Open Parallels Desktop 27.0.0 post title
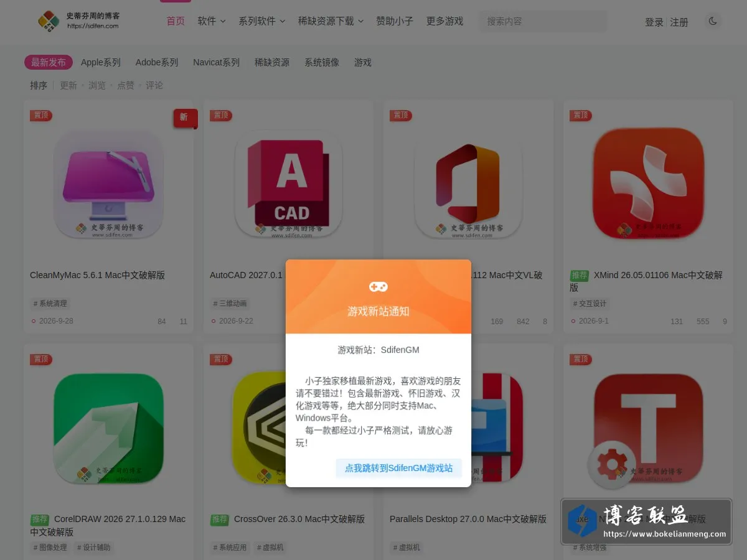Image resolution: width=747 pixels, height=560 pixels. point(468,519)
